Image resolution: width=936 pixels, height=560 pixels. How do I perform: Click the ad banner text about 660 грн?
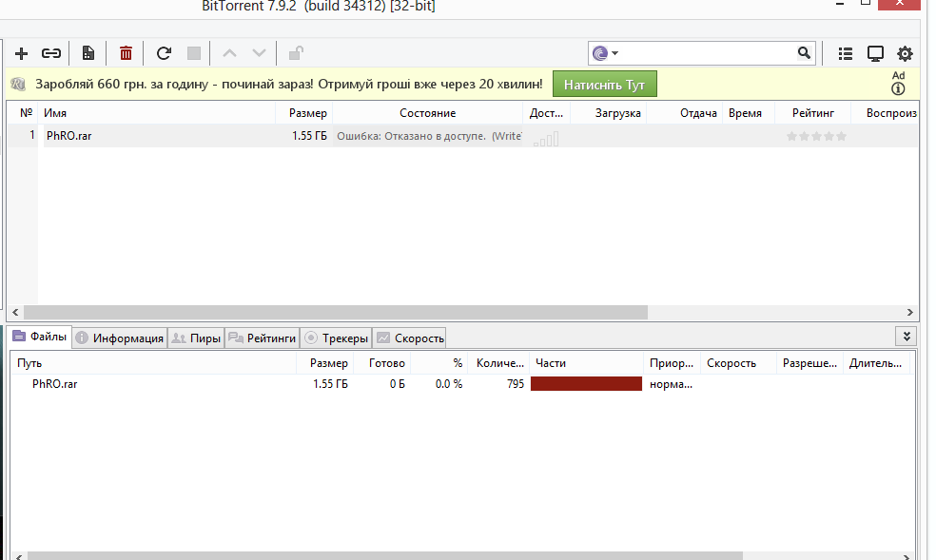(x=289, y=84)
